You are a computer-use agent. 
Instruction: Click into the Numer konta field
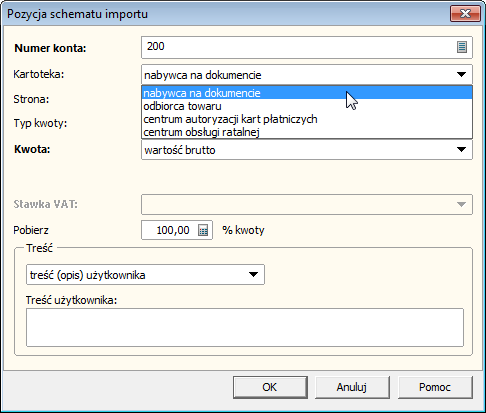(298, 47)
